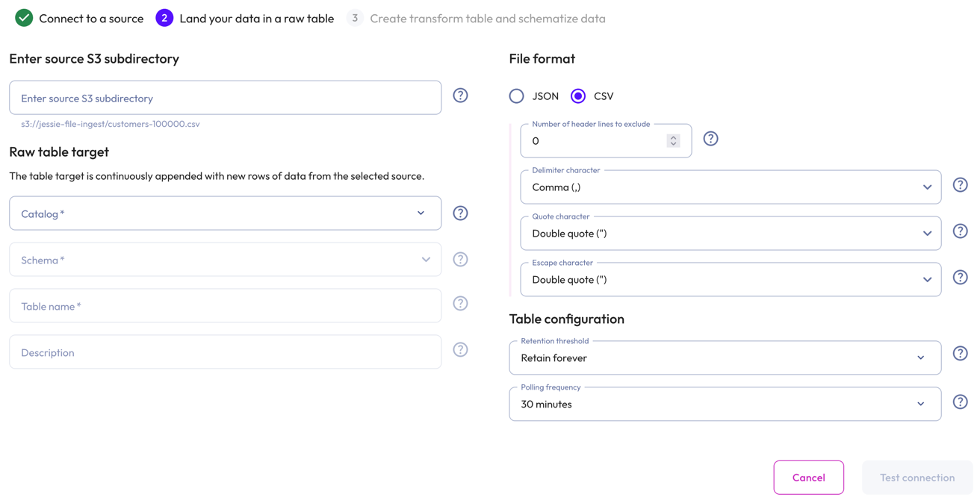Click the help icon next to Catalog
The image size is (980, 503).
[x=460, y=213]
